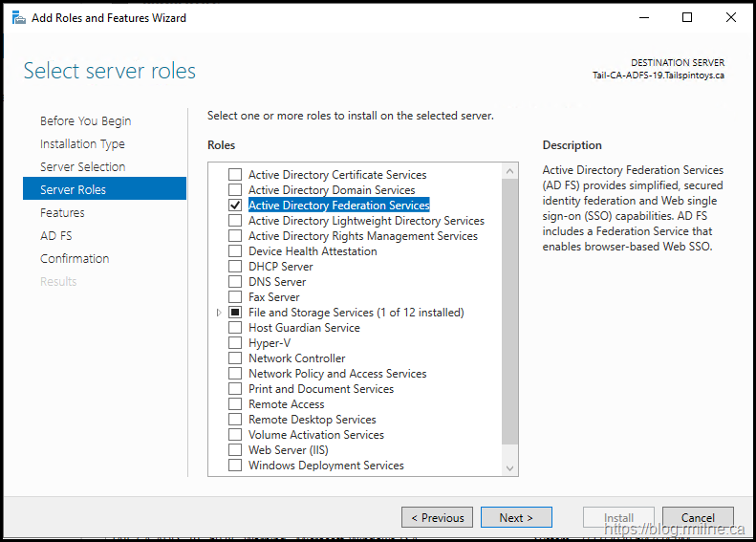This screenshot has height=542, width=756.
Task: Cancel the Add Roles wizard
Action: (x=698, y=517)
